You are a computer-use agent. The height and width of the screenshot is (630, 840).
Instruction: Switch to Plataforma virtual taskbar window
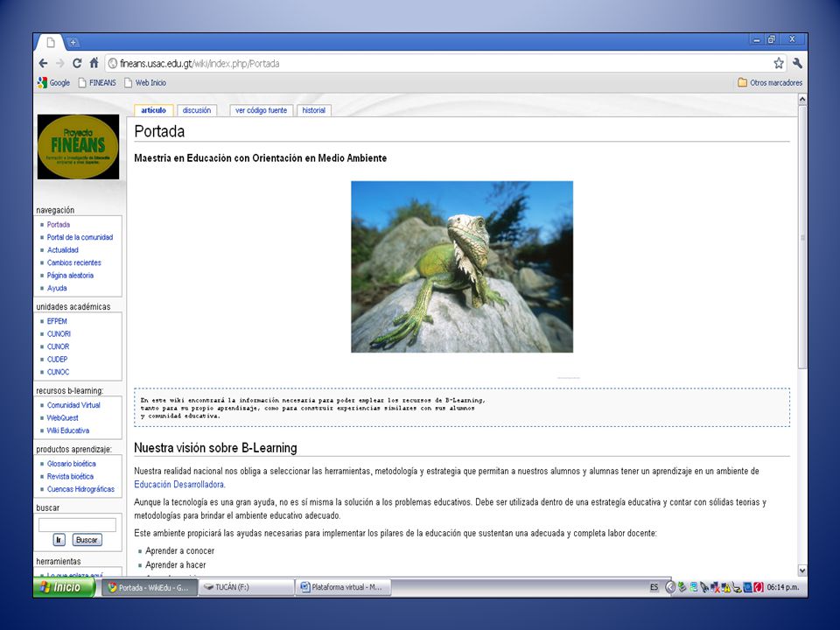(343, 587)
